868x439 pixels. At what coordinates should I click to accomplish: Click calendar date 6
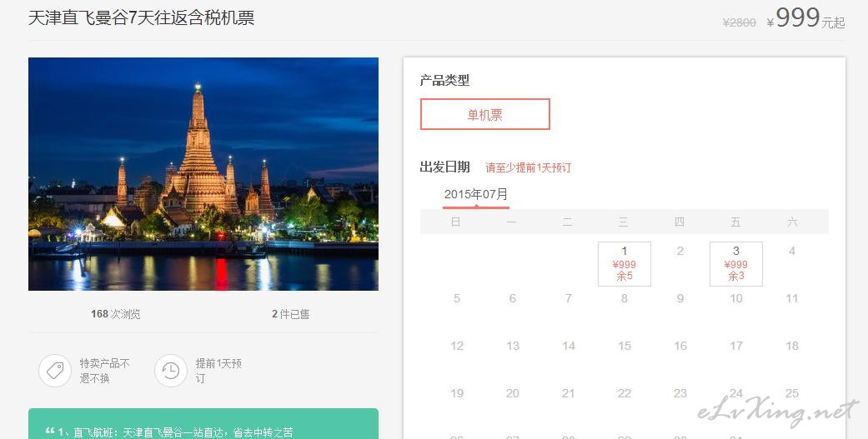pyautogui.click(x=513, y=298)
